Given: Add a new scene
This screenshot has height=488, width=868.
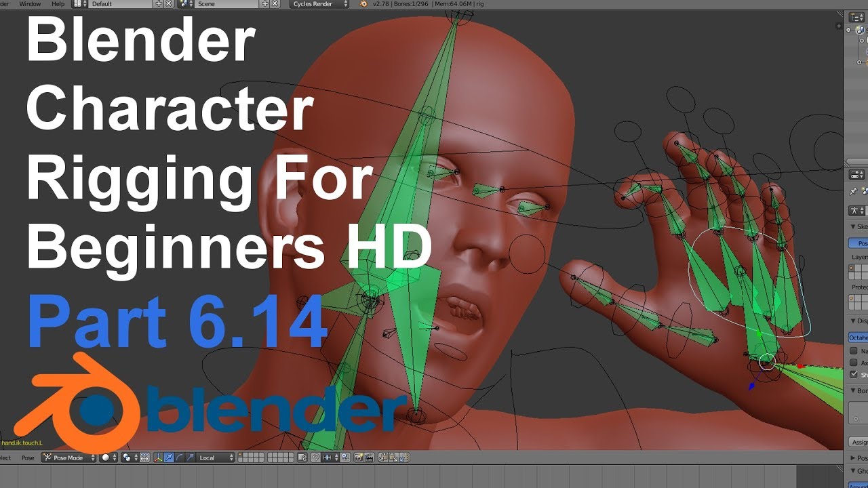Looking at the screenshot, I should pyautogui.click(x=266, y=4).
